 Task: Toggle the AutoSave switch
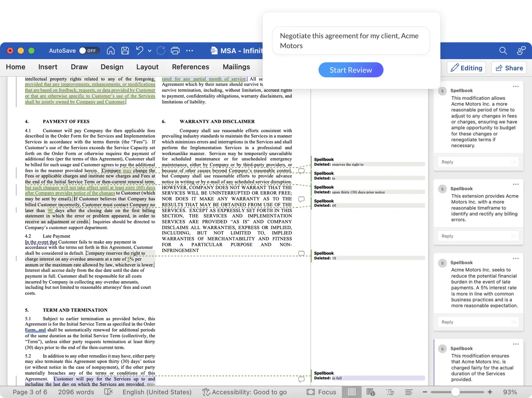pyautogui.click(x=89, y=51)
